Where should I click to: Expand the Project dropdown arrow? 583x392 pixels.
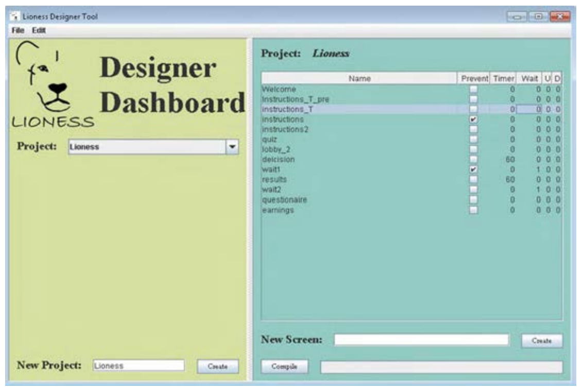click(x=232, y=147)
